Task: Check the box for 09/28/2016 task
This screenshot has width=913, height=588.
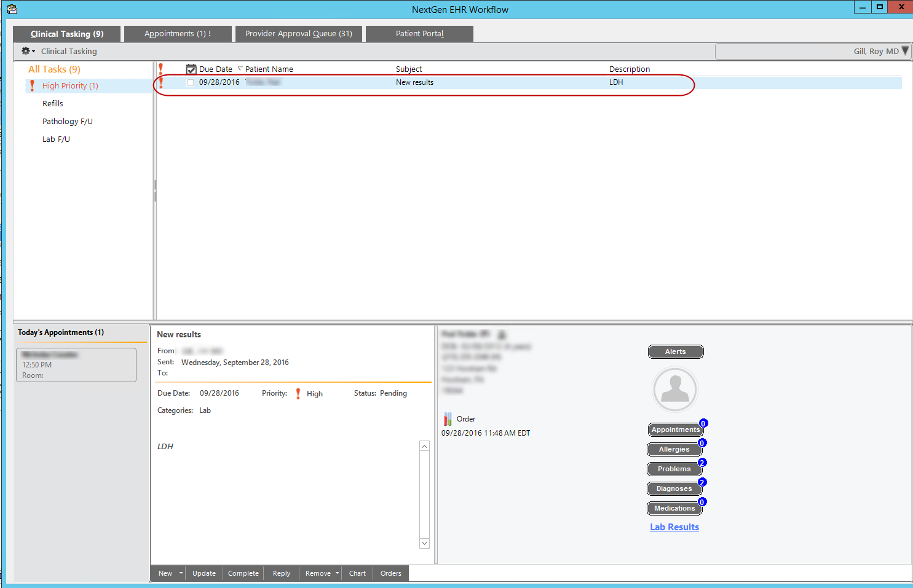Action: pos(191,82)
